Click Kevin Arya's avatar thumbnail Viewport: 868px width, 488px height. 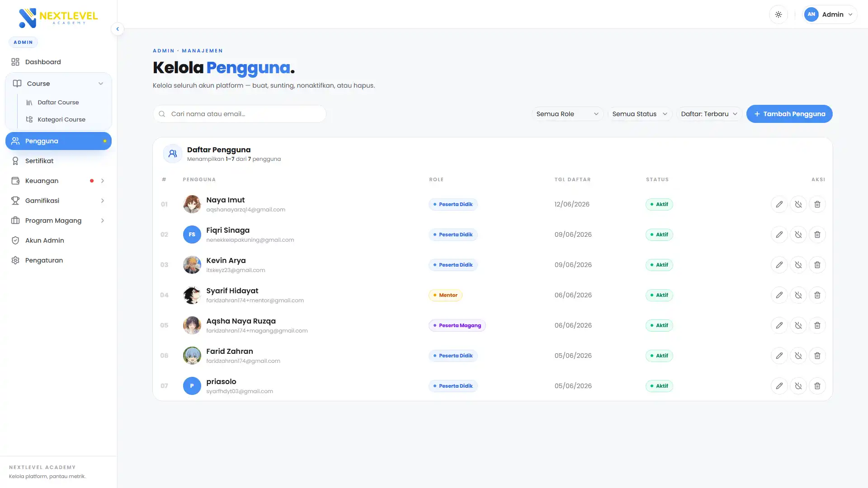pyautogui.click(x=192, y=265)
